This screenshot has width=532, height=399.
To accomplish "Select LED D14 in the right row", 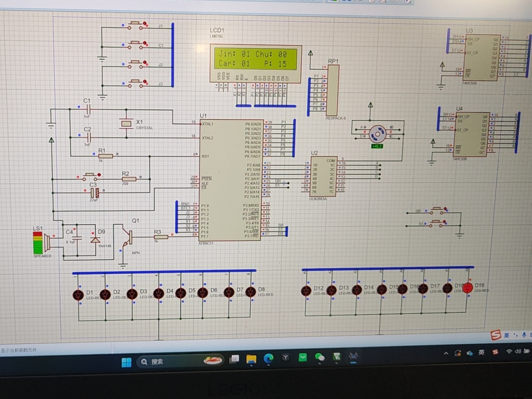I will click(x=357, y=290).
